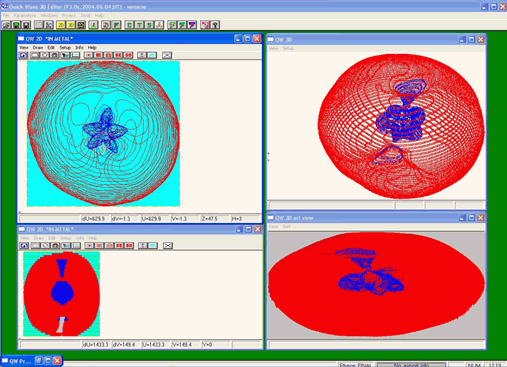Click the blue star shape in the 2D view
Screen dimensions: 507x367
105,130
